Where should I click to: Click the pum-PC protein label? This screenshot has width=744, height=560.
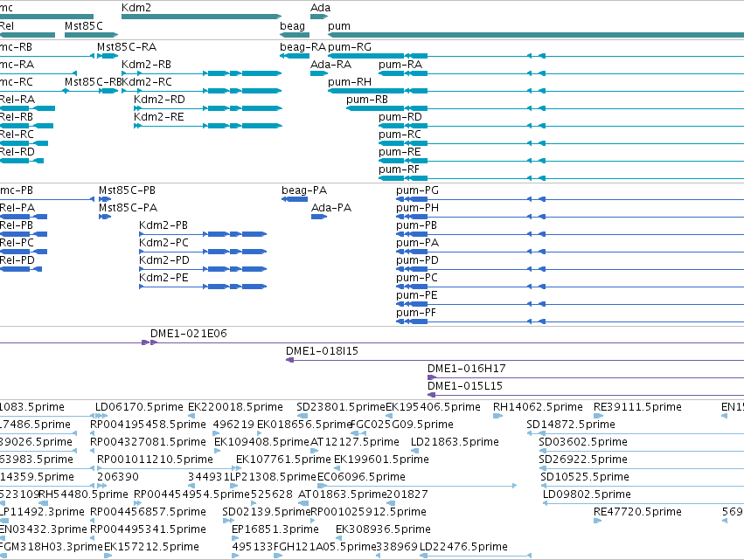[x=417, y=278]
